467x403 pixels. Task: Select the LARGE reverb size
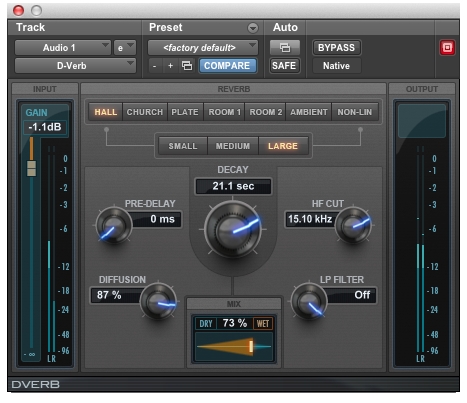coord(283,146)
